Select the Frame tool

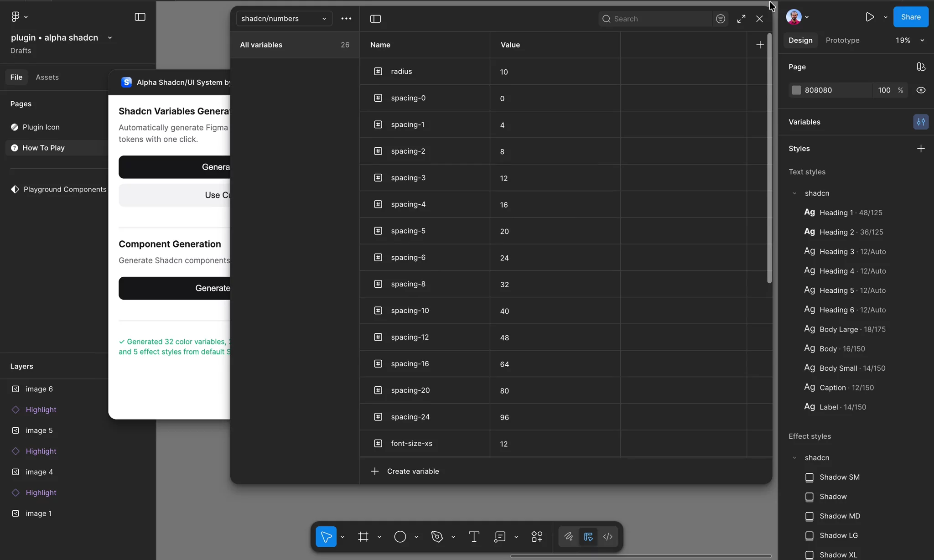click(x=363, y=537)
